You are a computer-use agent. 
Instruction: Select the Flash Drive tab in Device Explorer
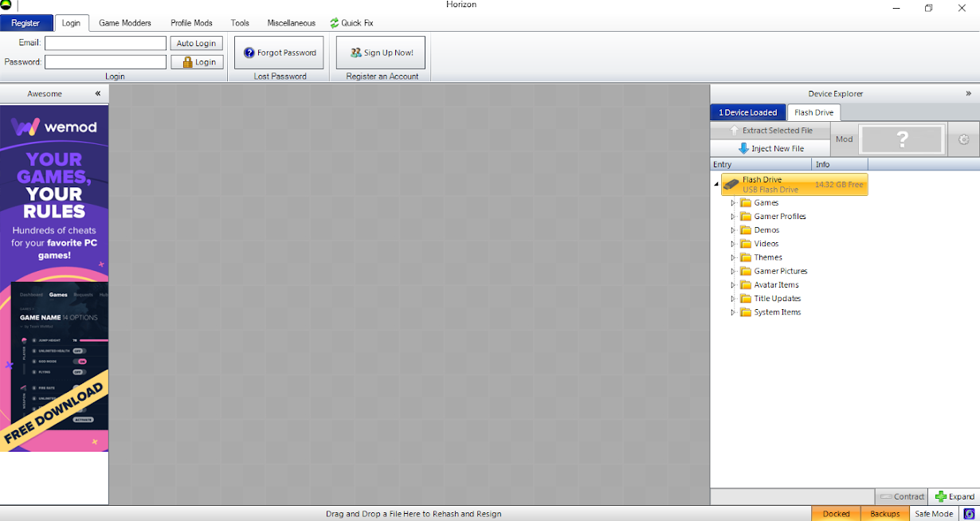(813, 112)
